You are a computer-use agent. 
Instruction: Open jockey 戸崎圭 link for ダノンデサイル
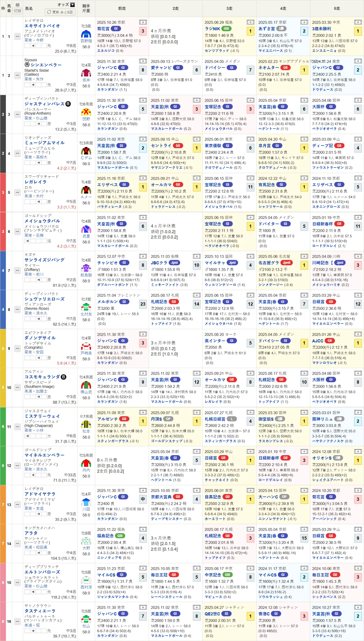click(x=86, y=353)
